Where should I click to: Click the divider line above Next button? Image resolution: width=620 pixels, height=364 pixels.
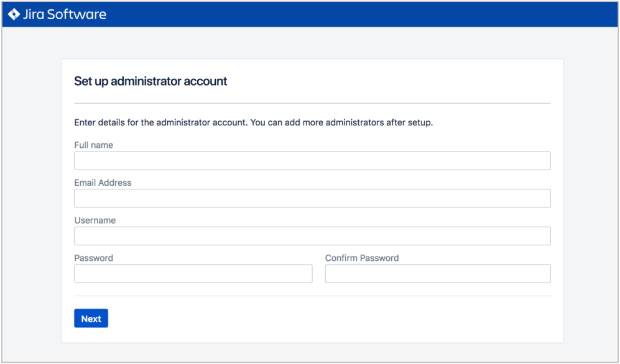tap(312, 296)
